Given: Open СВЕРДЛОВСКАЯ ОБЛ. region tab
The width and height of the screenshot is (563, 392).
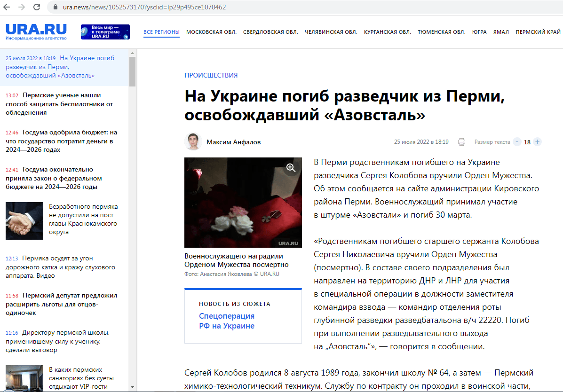Looking at the screenshot, I should coord(271,32).
